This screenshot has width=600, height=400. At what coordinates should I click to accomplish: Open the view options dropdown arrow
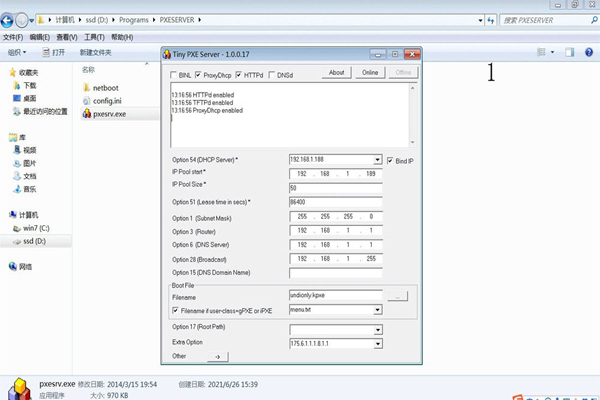(552, 52)
